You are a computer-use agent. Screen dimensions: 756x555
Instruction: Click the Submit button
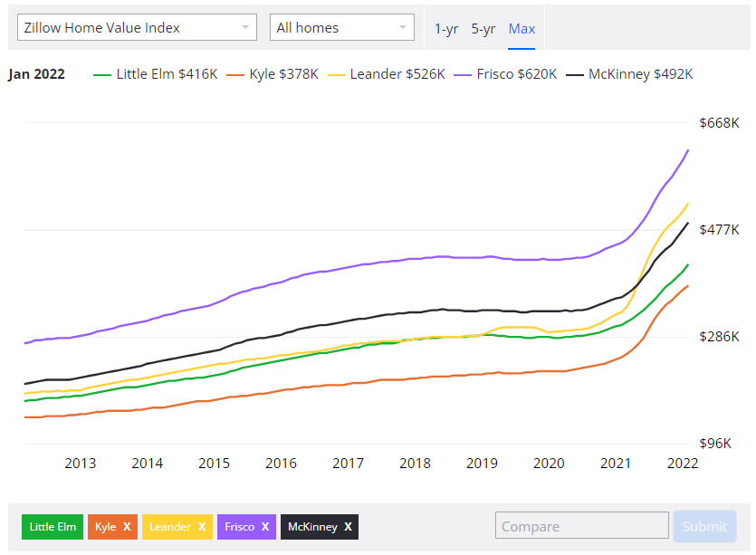pyautogui.click(x=704, y=526)
